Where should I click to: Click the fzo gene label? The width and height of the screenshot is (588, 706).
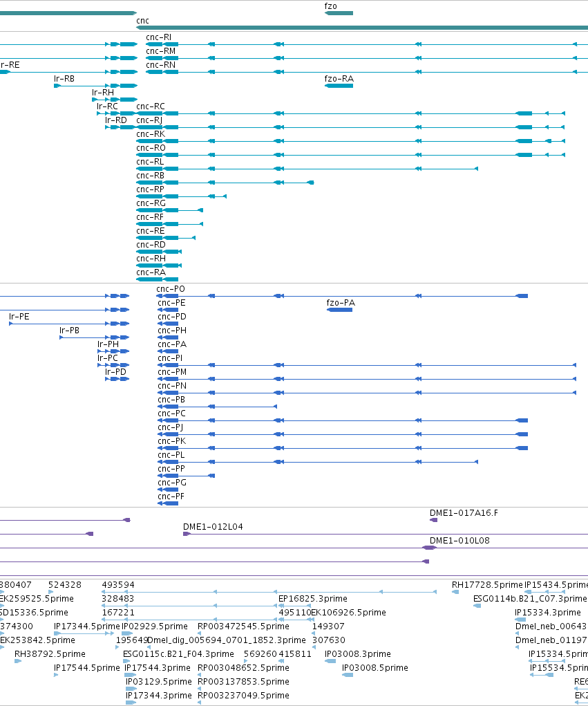point(331,6)
